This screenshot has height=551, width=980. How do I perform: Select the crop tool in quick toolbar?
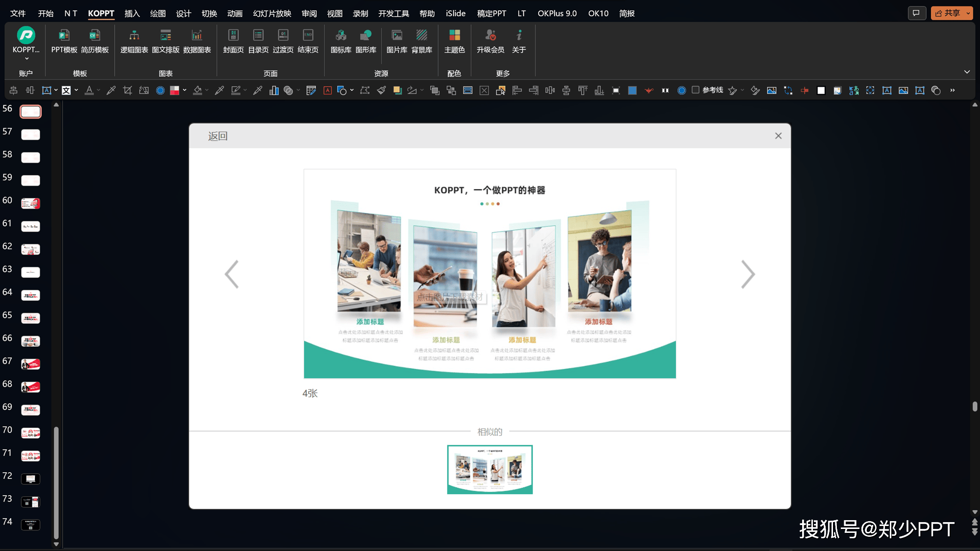(127, 90)
